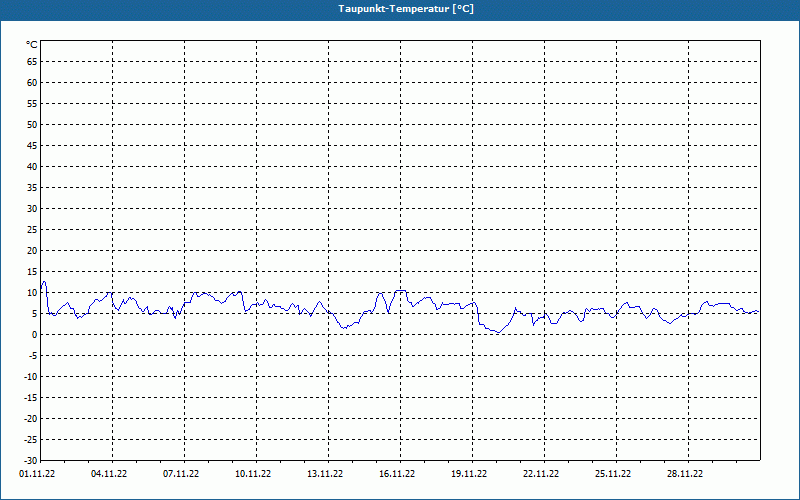Screen dimensions: 800x500
Task: Click the -30 value on the temperature axis
Action: pos(31,460)
